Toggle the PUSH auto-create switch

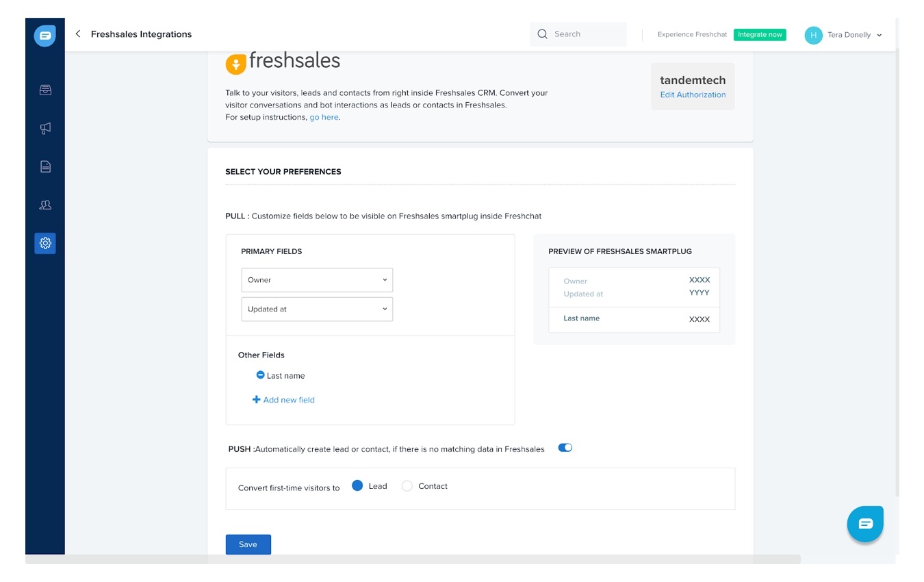565,448
